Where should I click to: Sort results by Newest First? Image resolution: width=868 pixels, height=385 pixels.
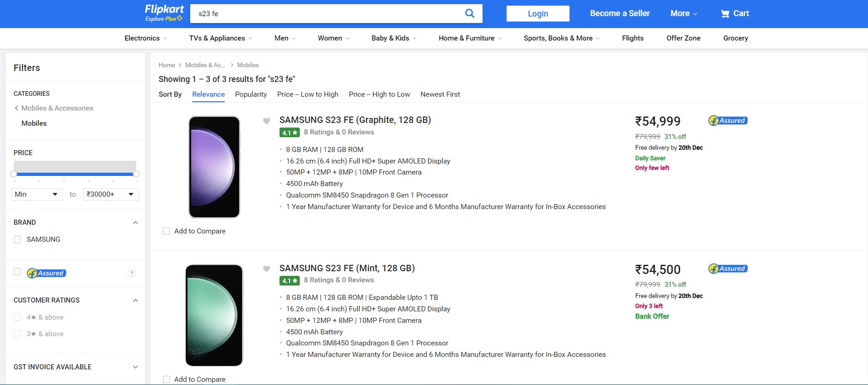(x=440, y=94)
